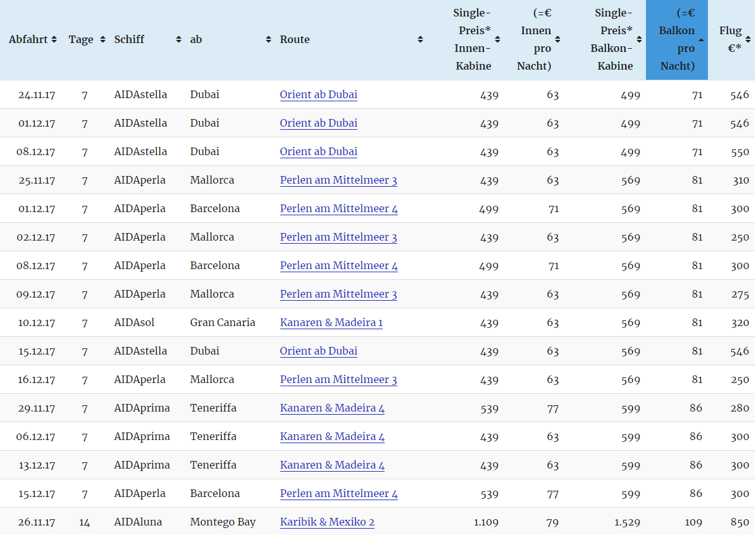Select the 14 days cell
756x535 pixels.
85,522
